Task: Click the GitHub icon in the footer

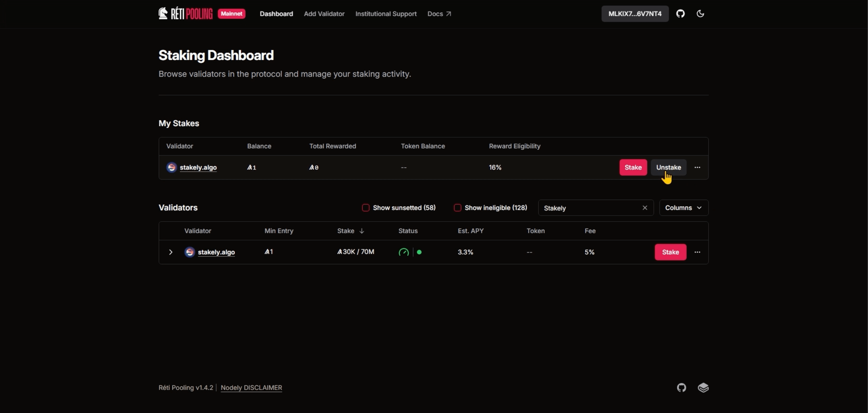Action: [681, 388]
